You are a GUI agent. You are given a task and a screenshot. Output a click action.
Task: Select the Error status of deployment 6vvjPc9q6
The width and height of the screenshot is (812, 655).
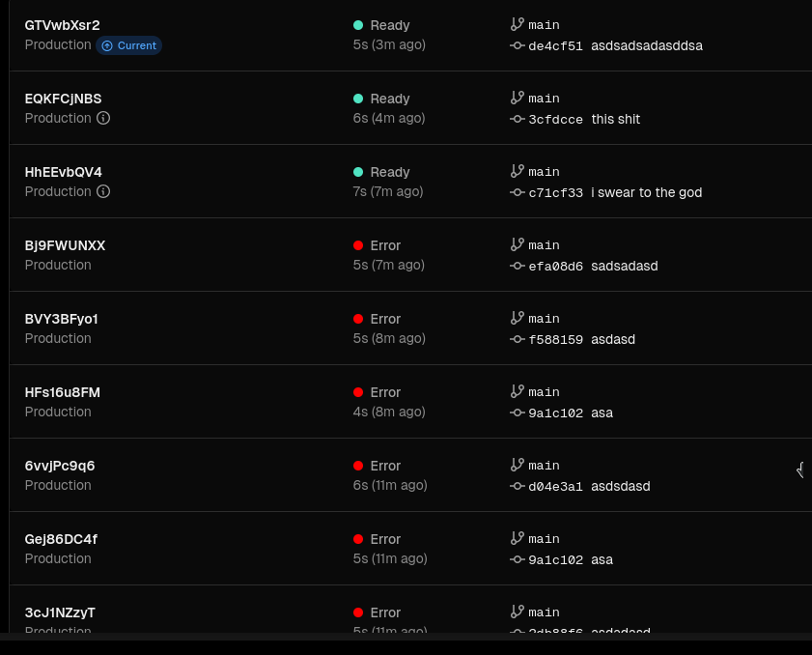384,466
